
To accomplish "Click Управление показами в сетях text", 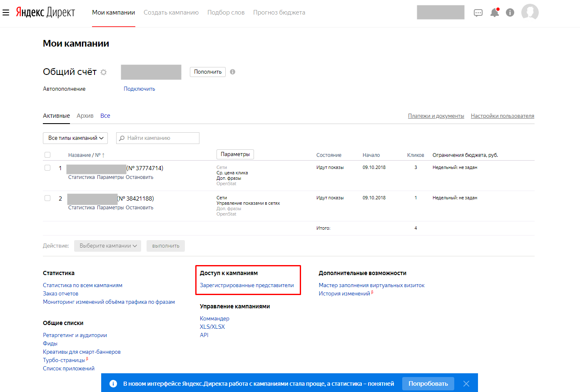I will coord(248,203).
